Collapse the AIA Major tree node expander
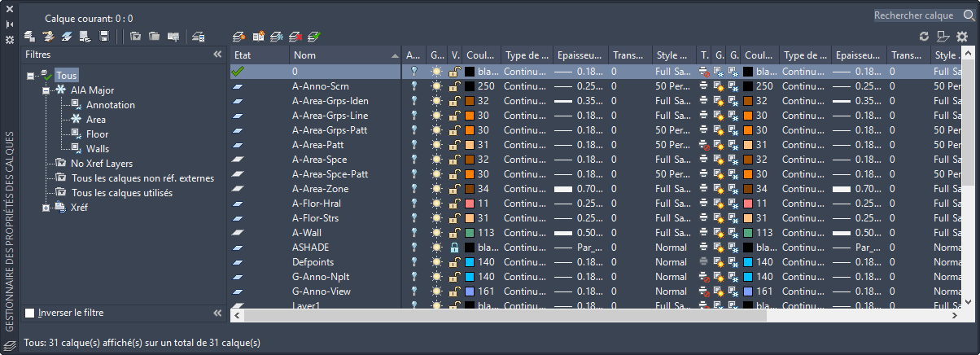The width and height of the screenshot is (980, 355). click(46, 90)
